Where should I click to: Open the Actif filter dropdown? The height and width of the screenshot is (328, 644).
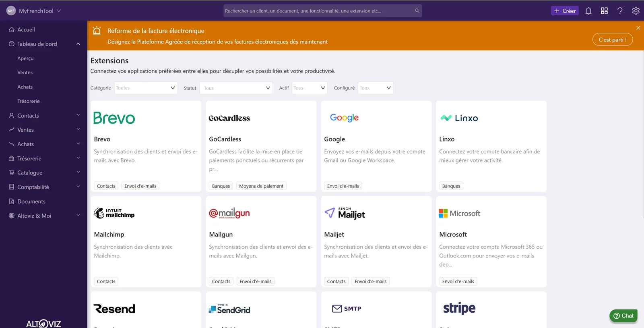[x=310, y=88]
